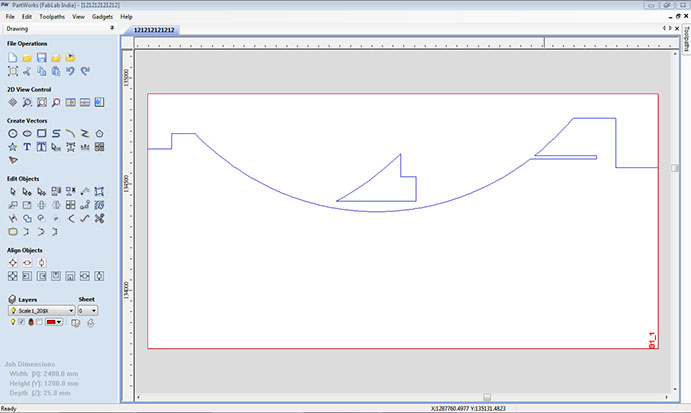Paste objects from clipboard
This screenshot has width=691, height=413.
[56, 71]
